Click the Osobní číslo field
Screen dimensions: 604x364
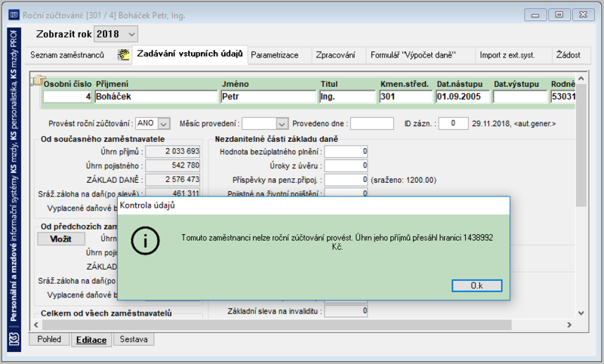tap(67, 97)
